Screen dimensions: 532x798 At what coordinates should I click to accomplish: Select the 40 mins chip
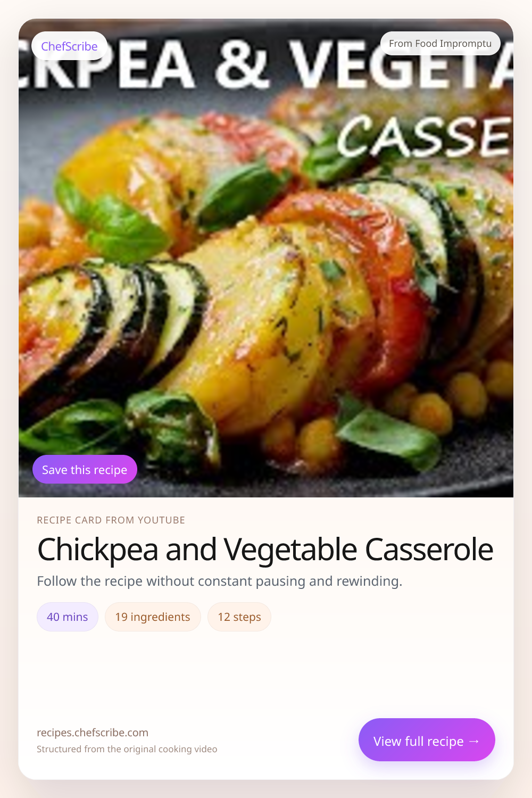coord(68,617)
